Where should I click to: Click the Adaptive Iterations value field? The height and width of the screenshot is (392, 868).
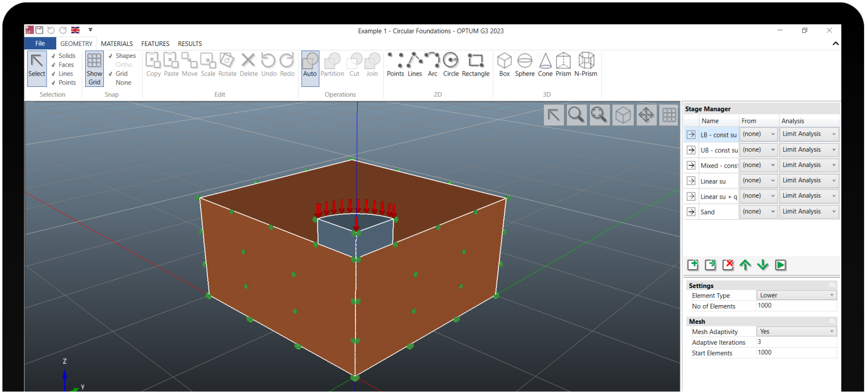coord(797,342)
